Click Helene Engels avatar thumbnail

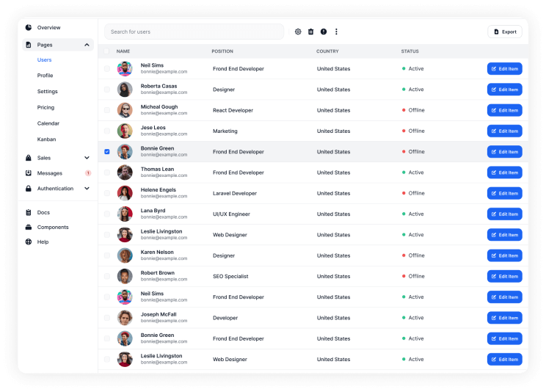point(125,193)
